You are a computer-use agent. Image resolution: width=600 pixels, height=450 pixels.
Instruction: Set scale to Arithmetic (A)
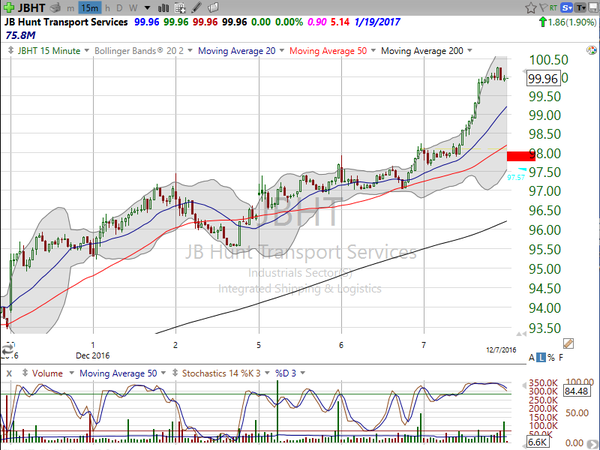tap(532, 357)
